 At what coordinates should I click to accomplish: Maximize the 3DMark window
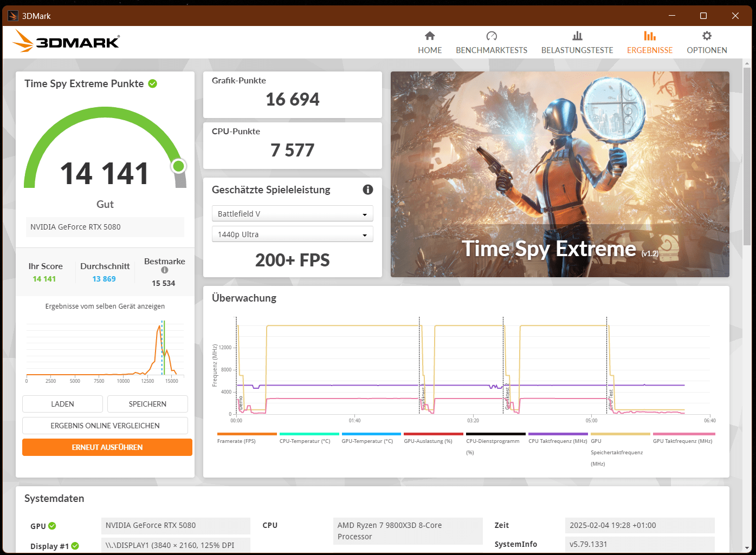(703, 16)
